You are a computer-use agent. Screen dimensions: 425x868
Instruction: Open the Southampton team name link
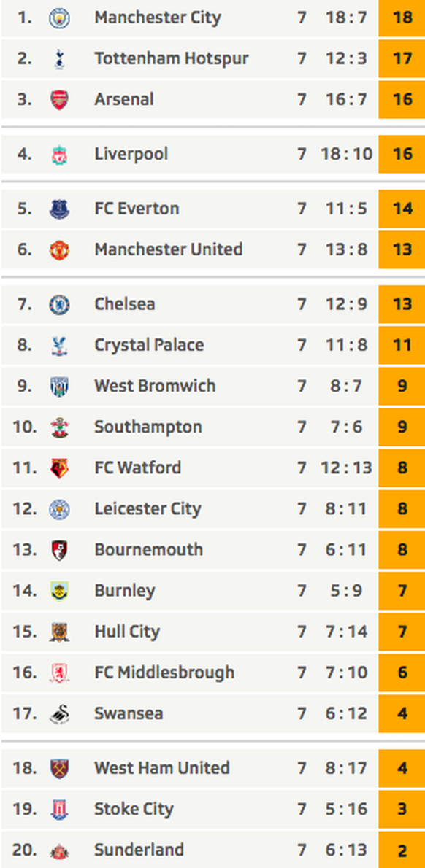click(x=148, y=427)
